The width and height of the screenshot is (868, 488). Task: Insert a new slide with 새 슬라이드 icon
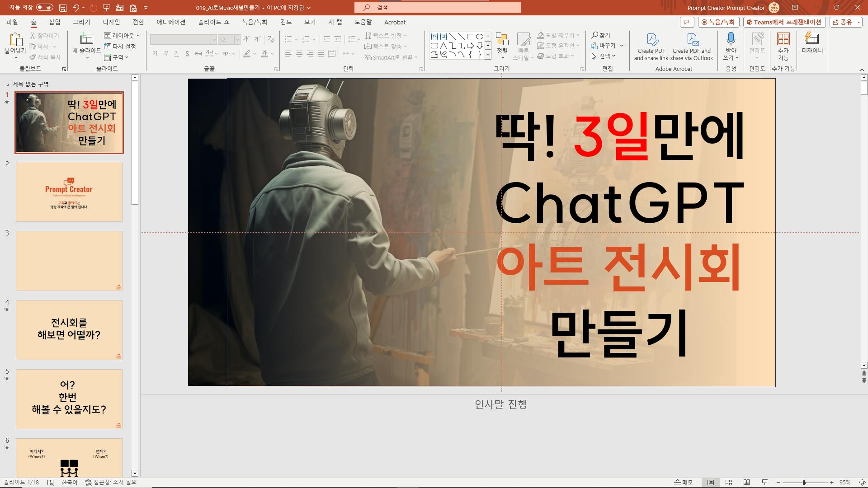tap(86, 39)
